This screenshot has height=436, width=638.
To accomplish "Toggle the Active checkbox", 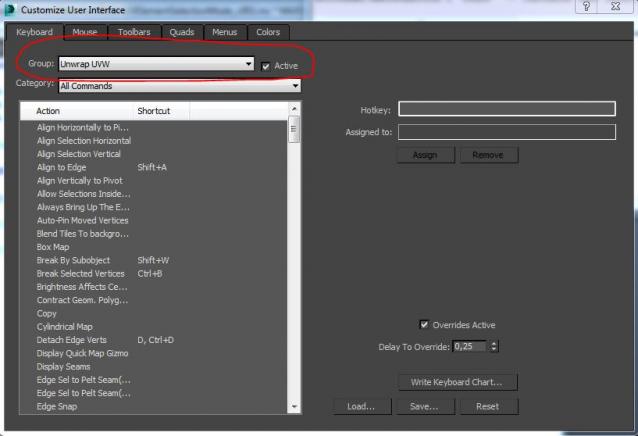I will 265,66.
